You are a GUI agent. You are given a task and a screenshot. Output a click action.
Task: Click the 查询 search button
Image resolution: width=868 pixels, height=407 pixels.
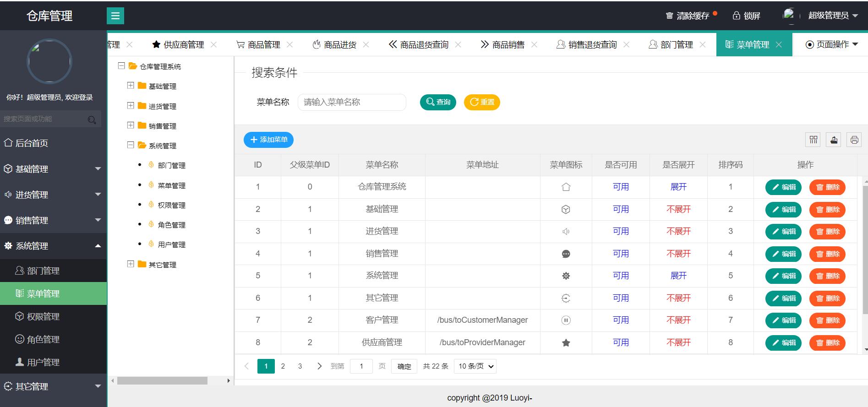(x=438, y=102)
